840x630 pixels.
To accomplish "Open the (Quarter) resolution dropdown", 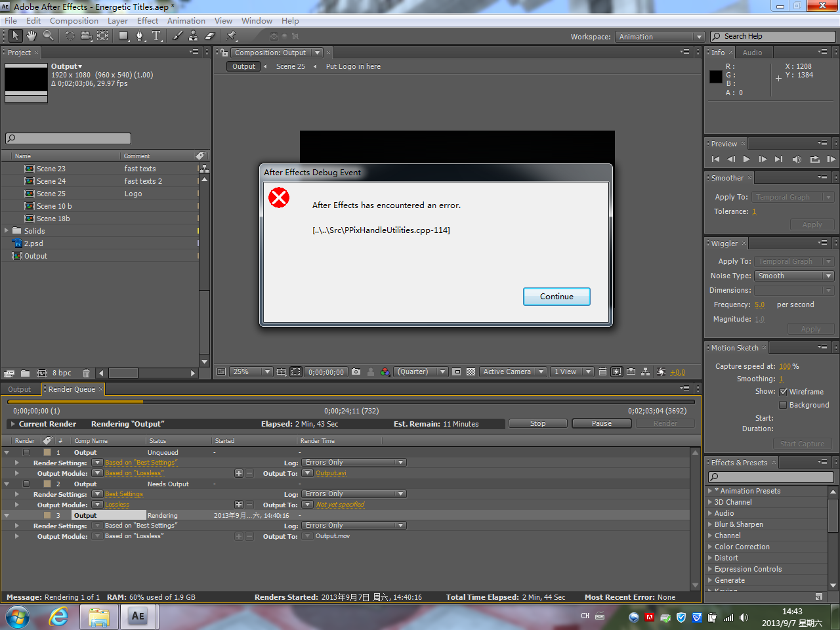I will pyautogui.click(x=421, y=371).
